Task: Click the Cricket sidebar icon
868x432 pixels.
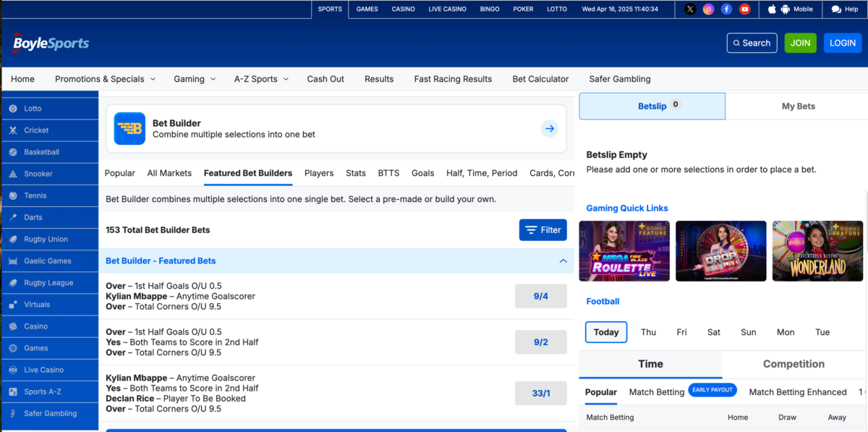Action: pos(13,130)
